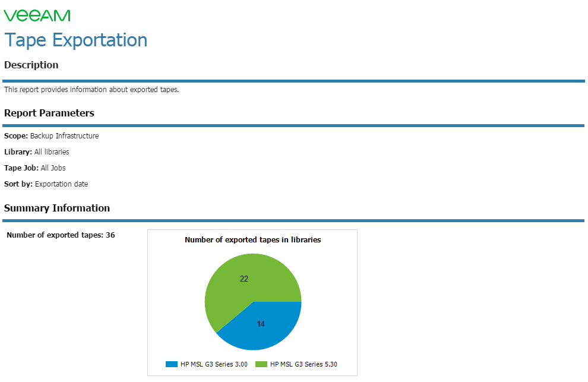
Task: Click the pie chart title about exported tapes in libraries
Action: click(253, 240)
